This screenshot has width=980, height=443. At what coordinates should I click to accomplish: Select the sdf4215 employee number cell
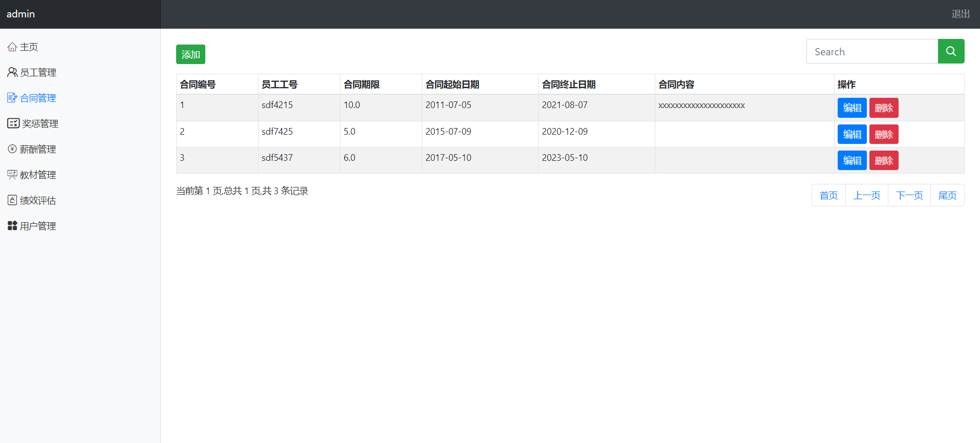(x=299, y=108)
